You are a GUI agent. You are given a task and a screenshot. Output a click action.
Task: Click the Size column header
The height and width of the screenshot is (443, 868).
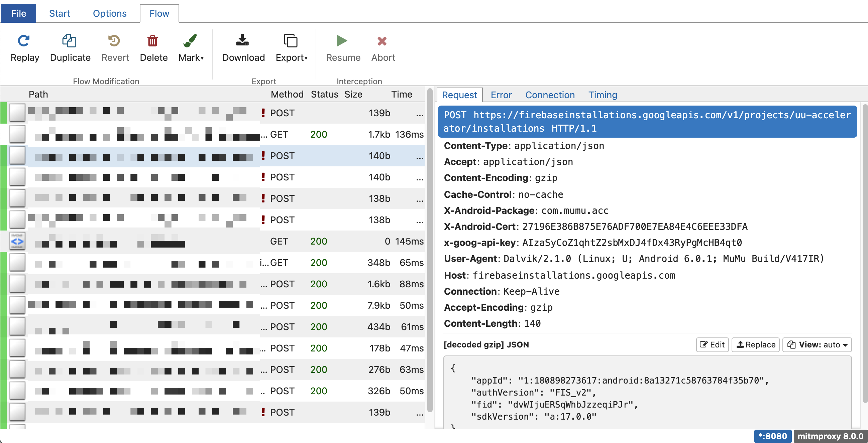click(x=353, y=94)
